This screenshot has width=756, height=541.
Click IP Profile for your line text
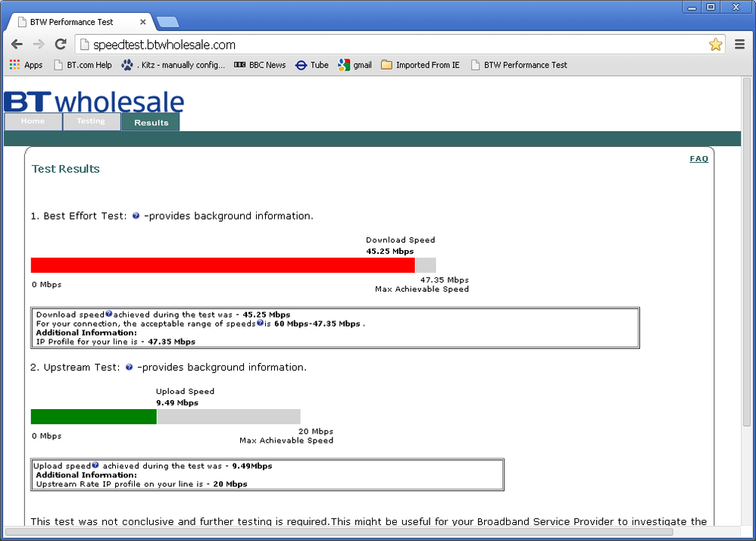pos(116,342)
